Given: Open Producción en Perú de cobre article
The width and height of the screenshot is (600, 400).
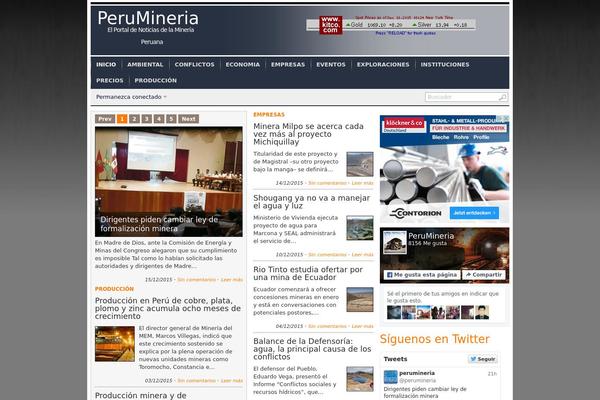Looking at the screenshot, I should click(168, 308).
